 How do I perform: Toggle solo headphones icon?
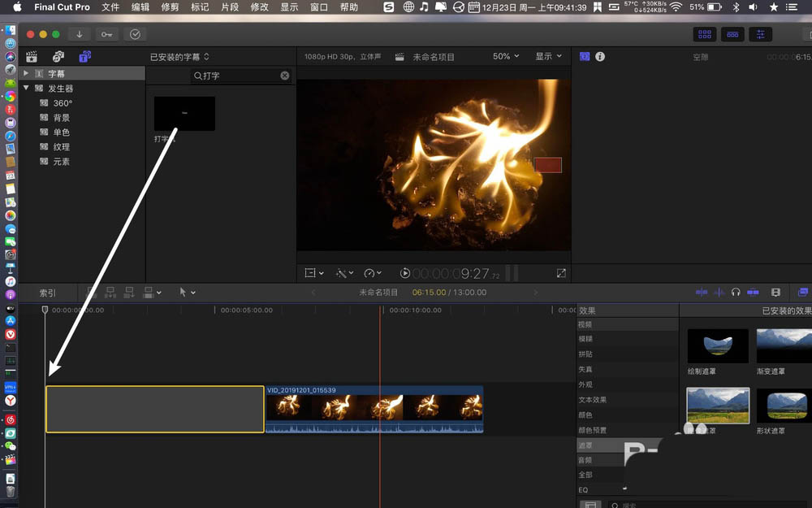coord(736,293)
